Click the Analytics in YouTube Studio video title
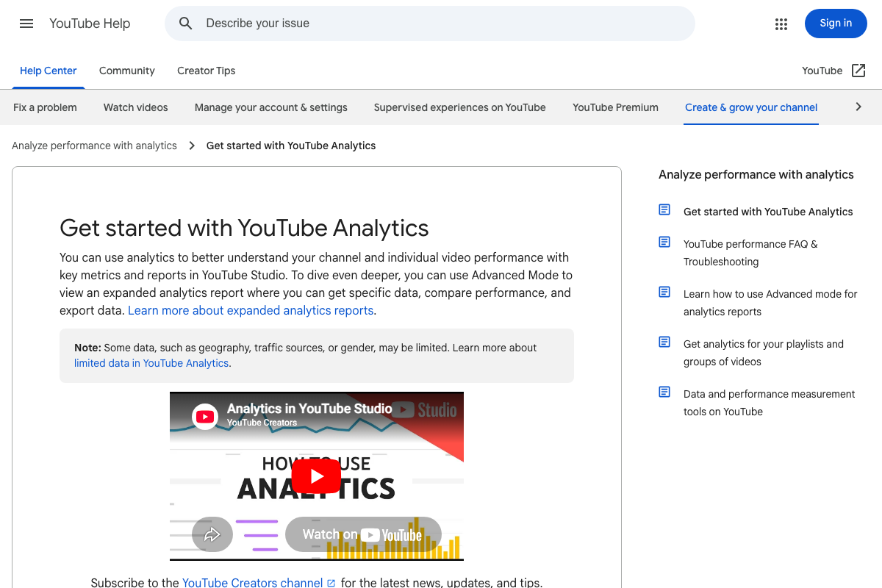This screenshot has height=588, width=882. [309, 409]
